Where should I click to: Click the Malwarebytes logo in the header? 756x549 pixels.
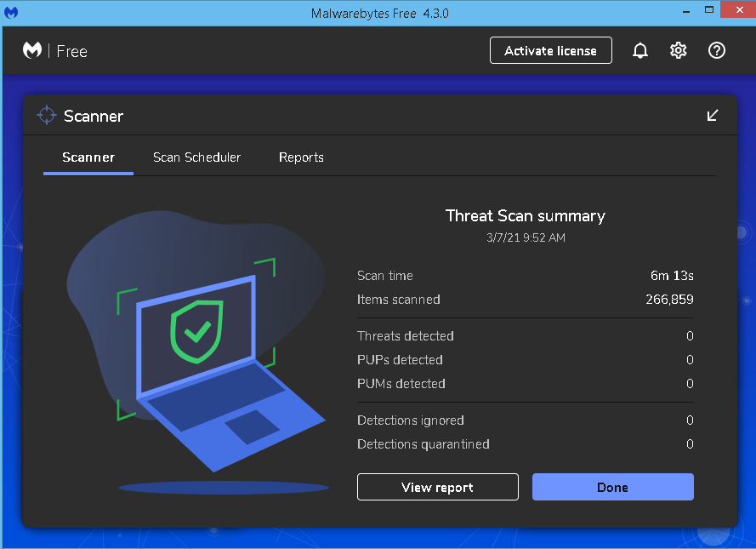(x=32, y=50)
